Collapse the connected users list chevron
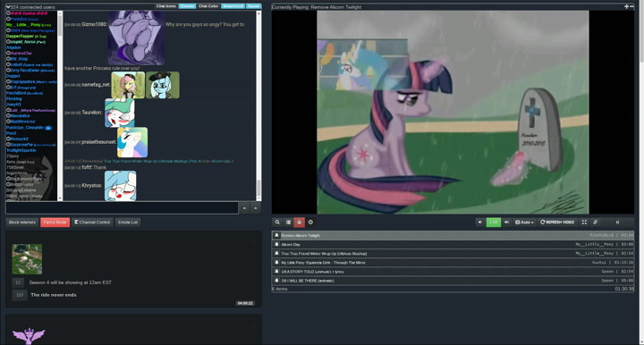This screenshot has width=644, height=345. pyautogui.click(x=8, y=7)
